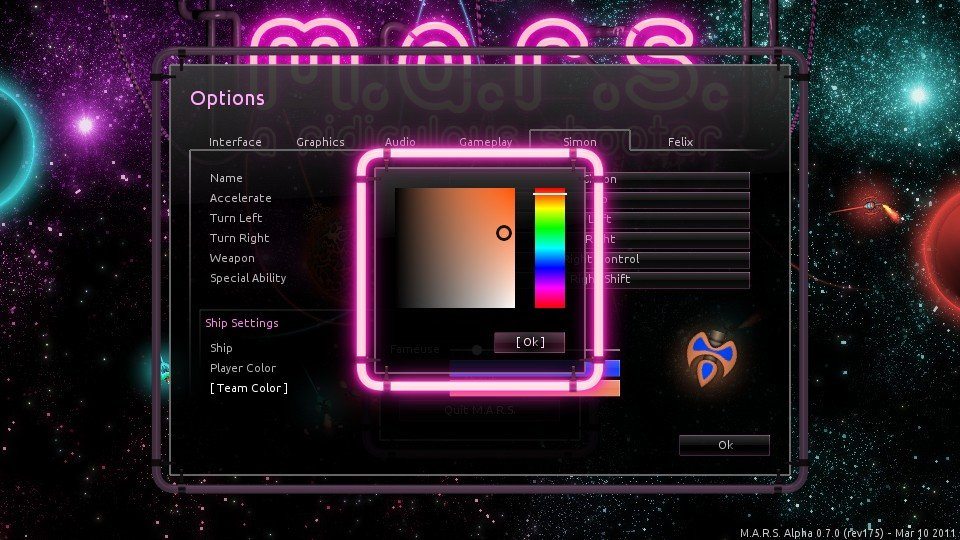Click the white hue marker line
The image size is (960, 540).
coord(550,193)
